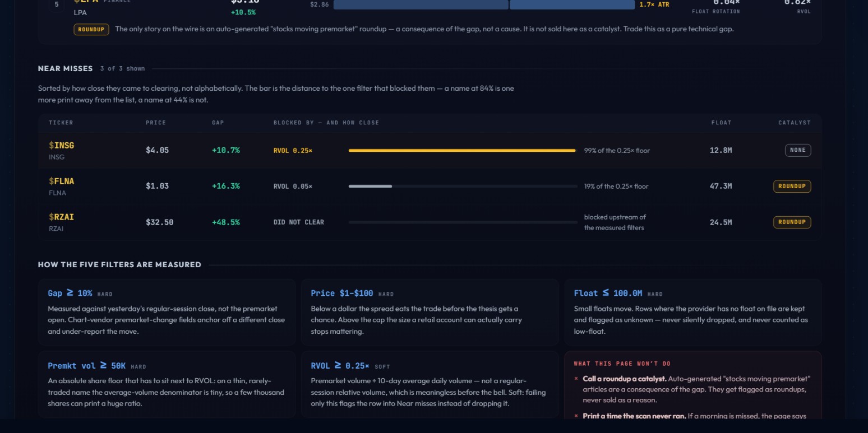
Task: Click the 'Price $1–$100' filter card title
Action: coord(341,293)
